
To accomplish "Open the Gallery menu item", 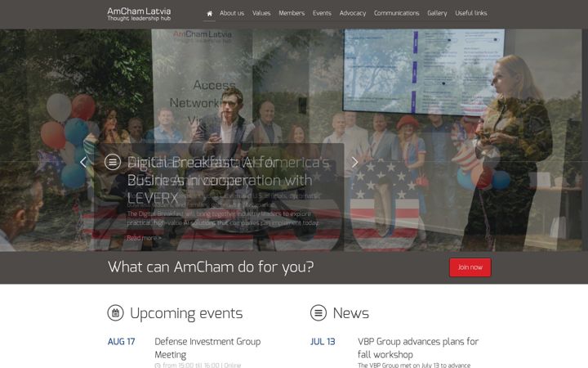I will 437,13.
